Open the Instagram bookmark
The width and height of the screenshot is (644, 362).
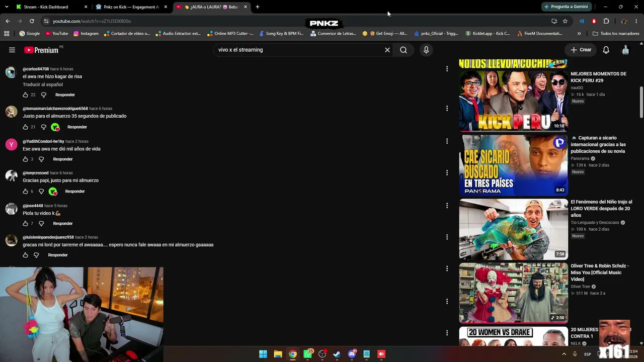point(86,34)
